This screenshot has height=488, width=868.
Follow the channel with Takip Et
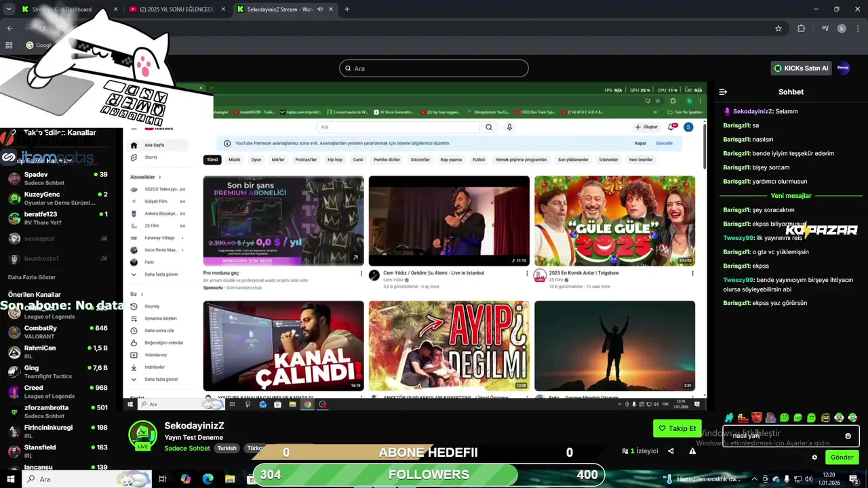click(677, 428)
